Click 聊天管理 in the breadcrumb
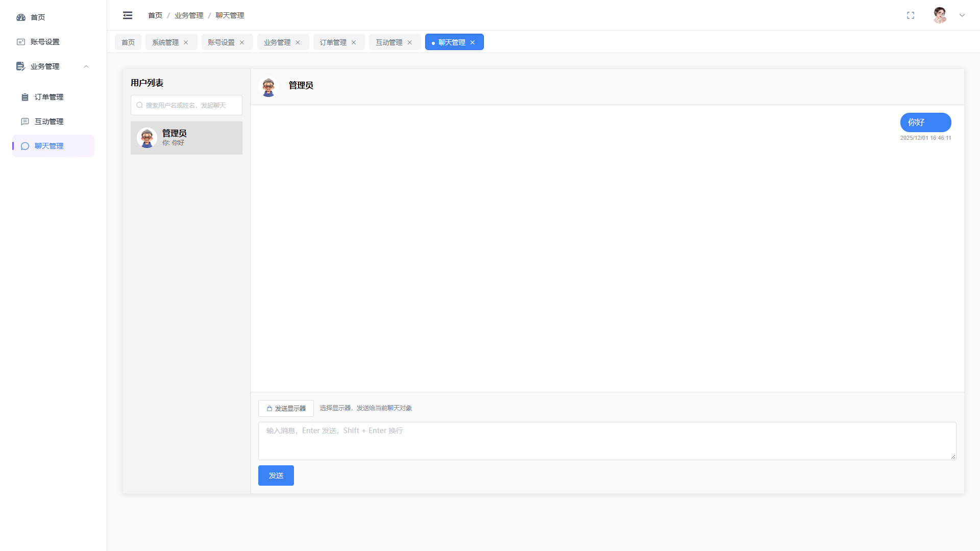Screen dimensions: 980x551 tap(230, 15)
